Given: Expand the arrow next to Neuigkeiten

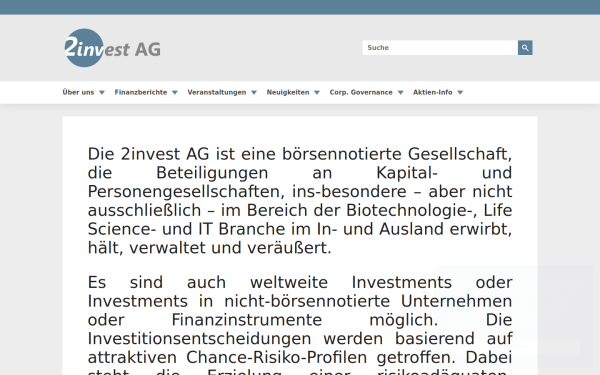Looking at the screenshot, I should coord(317,93).
